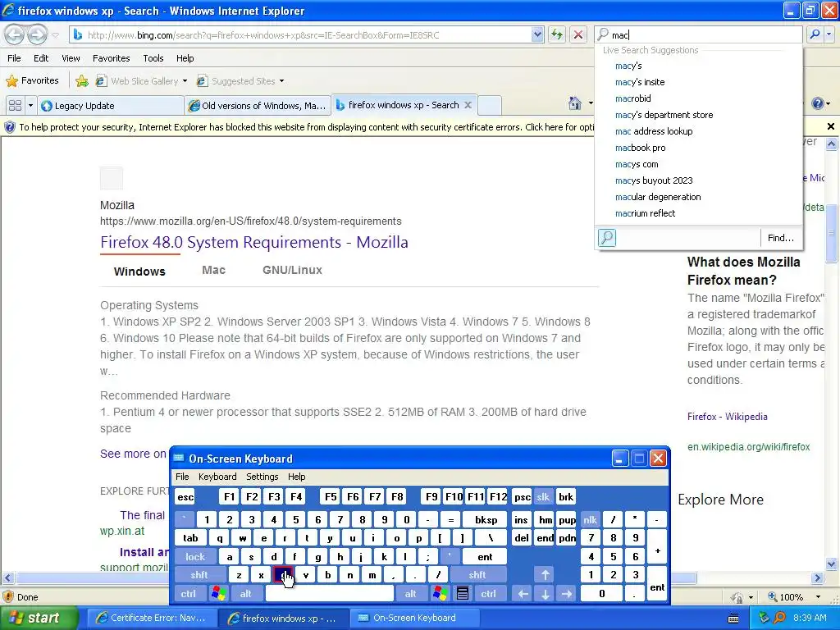The width and height of the screenshot is (840, 630).
Task: Open the Home button dropdown arrow
Action: (591, 103)
